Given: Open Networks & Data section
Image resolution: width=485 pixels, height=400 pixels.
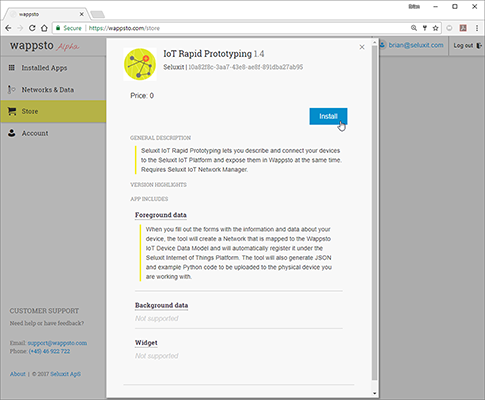Looking at the screenshot, I should click(x=53, y=90).
